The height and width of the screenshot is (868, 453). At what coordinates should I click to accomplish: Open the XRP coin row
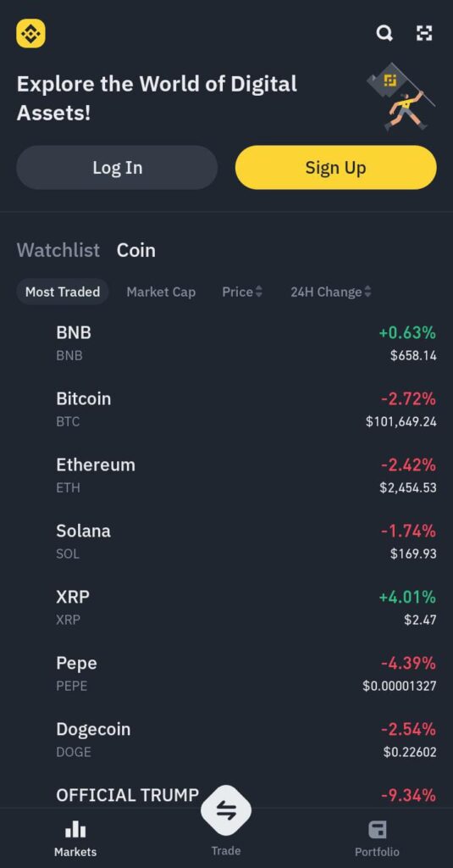point(226,608)
